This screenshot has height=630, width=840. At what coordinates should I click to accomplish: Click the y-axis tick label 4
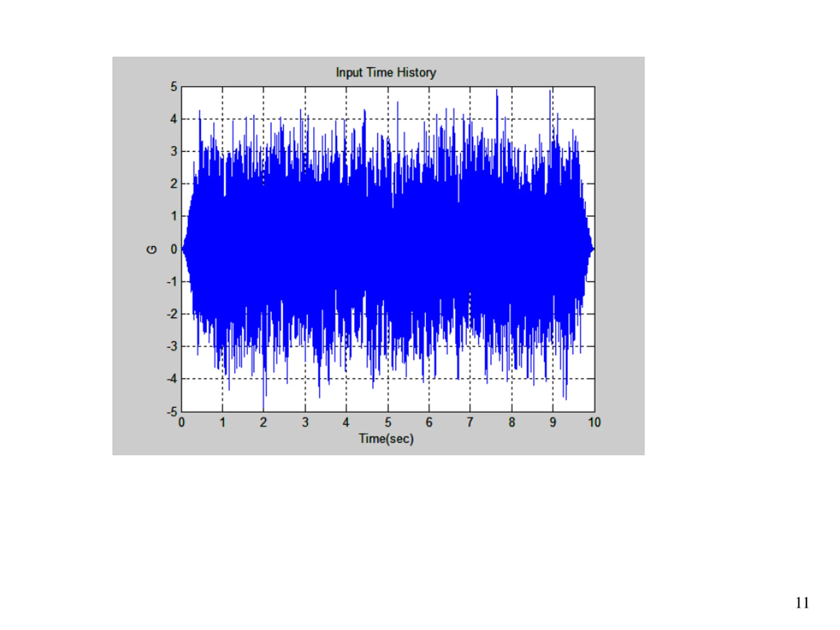174,119
